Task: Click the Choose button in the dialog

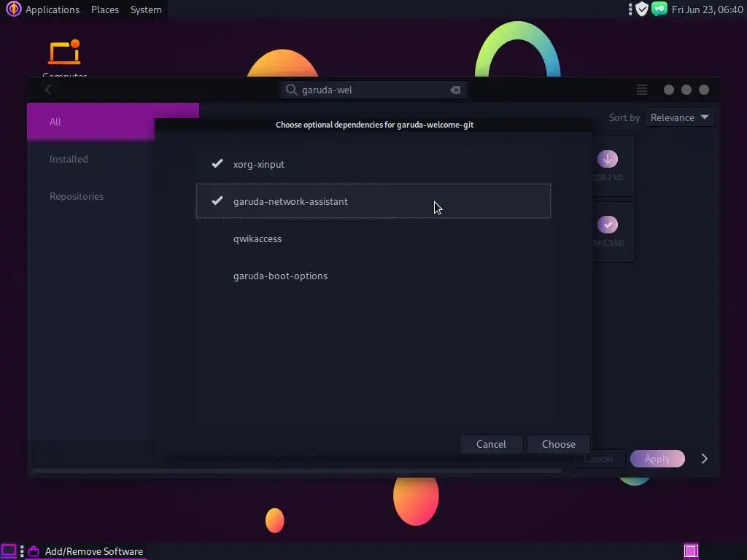Action: [x=558, y=444]
